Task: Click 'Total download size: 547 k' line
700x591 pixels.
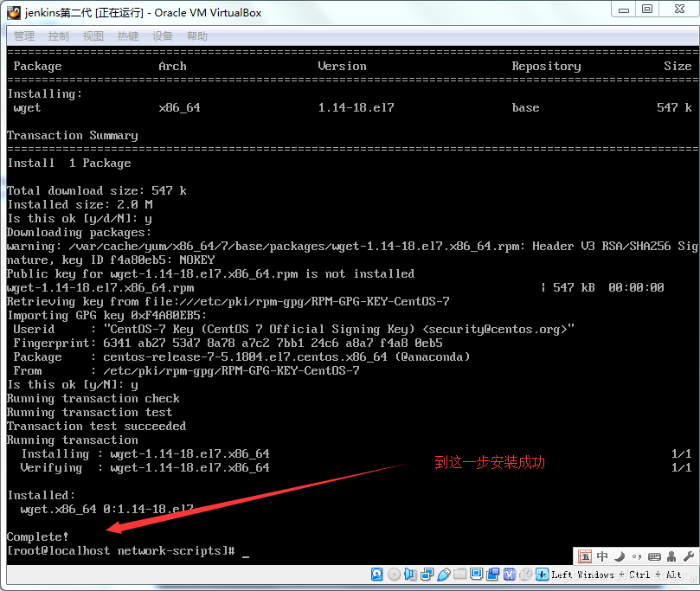Action: tap(97, 191)
